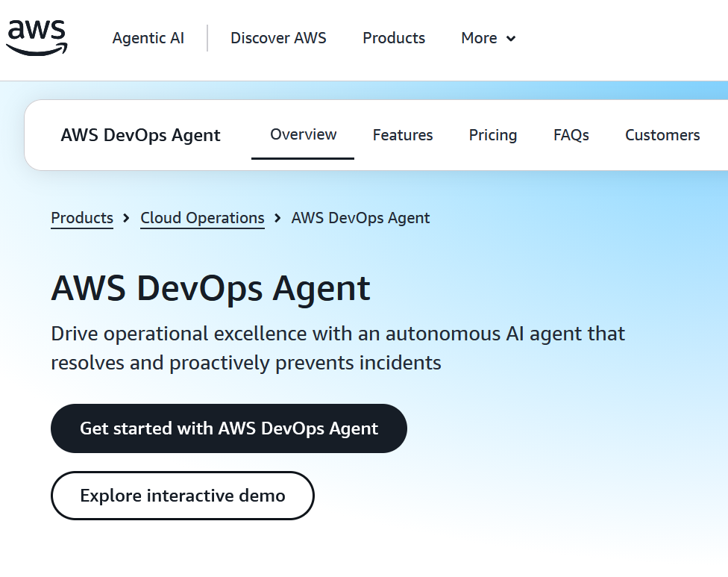The width and height of the screenshot is (728, 577).
Task: Click the AWS DevOps Agent subnav title
Action: click(141, 135)
